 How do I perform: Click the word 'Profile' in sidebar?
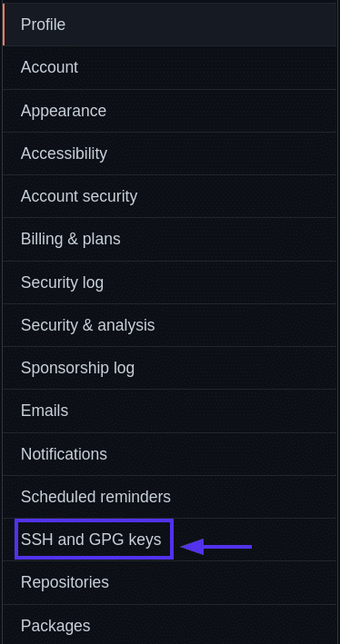[43, 25]
